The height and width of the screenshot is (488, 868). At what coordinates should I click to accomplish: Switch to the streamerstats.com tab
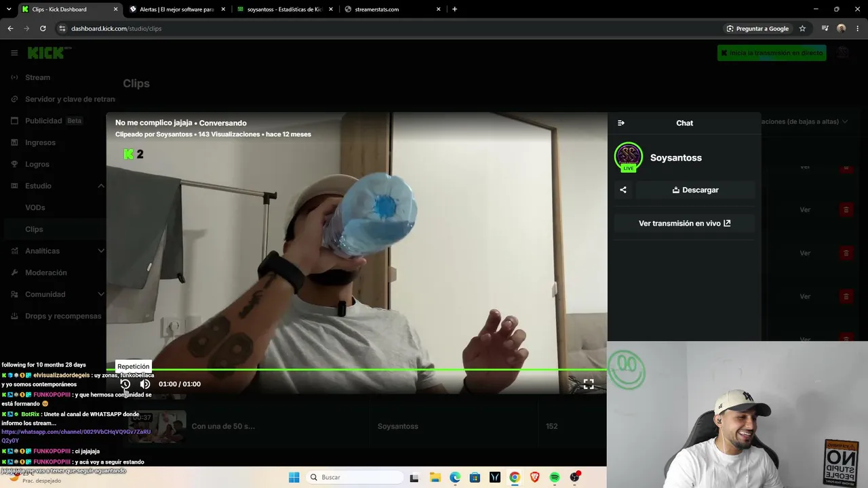pyautogui.click(x=392, y=9)
